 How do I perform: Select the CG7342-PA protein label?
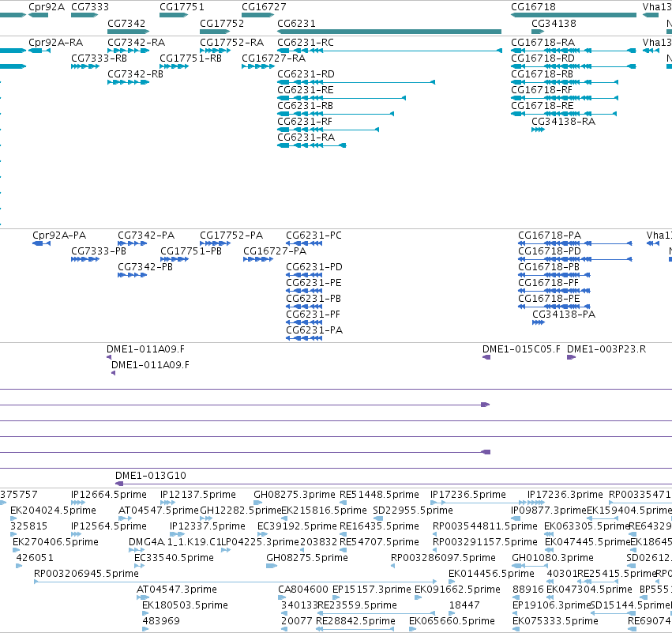pyautogui.click(x=146, y=235)
